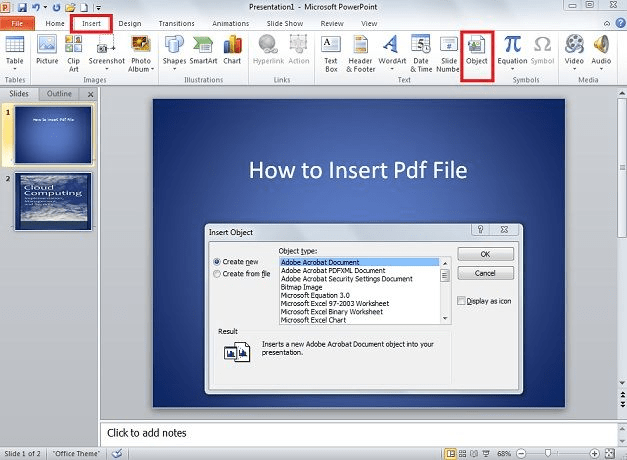Viewport: 627px width, 460px height.
Task: Minimize the ribbon with caret icon
Action: click(607, 23)
